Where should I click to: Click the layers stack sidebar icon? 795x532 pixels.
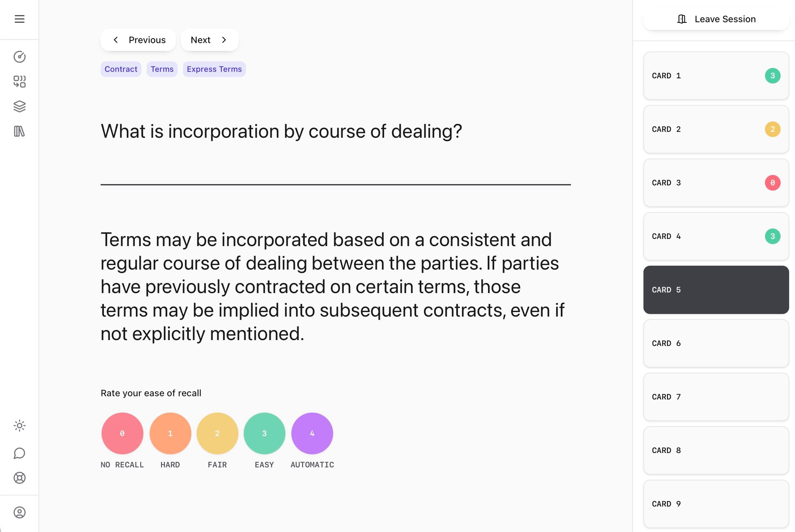(19, 106)
